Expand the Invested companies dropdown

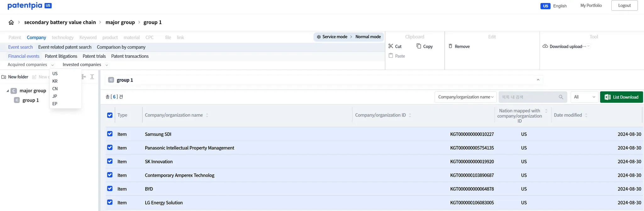(x=107, y=65)
